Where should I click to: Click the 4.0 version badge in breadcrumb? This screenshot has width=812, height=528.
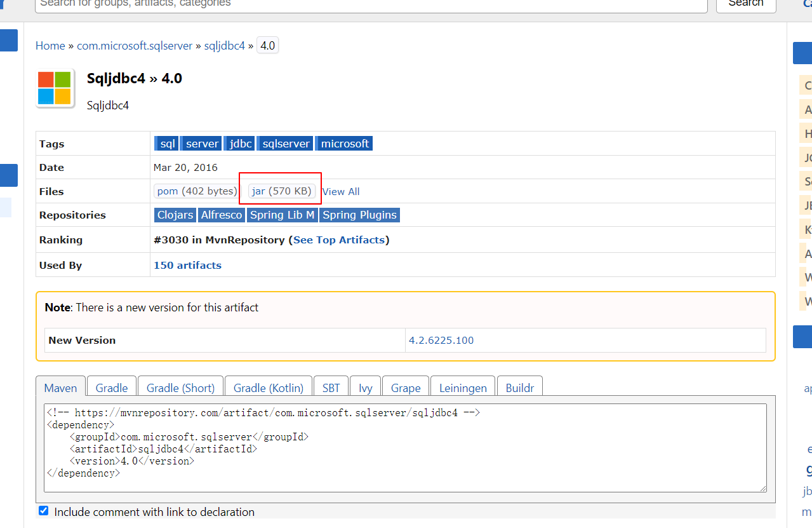click(x=268, y=46)
